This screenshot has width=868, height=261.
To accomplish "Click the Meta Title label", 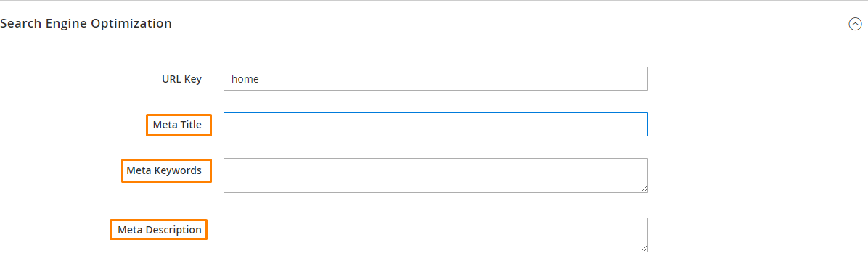I will click(x=177, y=125).
